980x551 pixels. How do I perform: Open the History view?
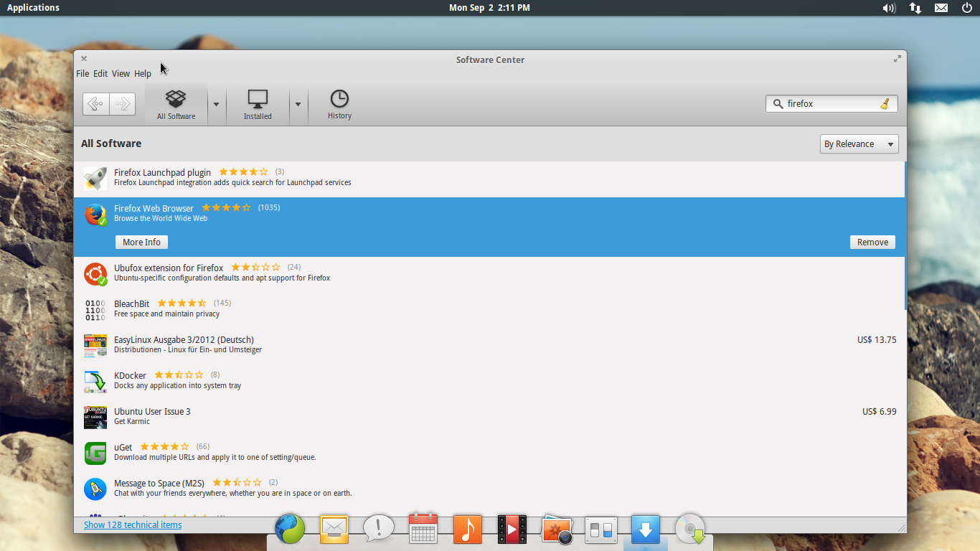point(339,105)
